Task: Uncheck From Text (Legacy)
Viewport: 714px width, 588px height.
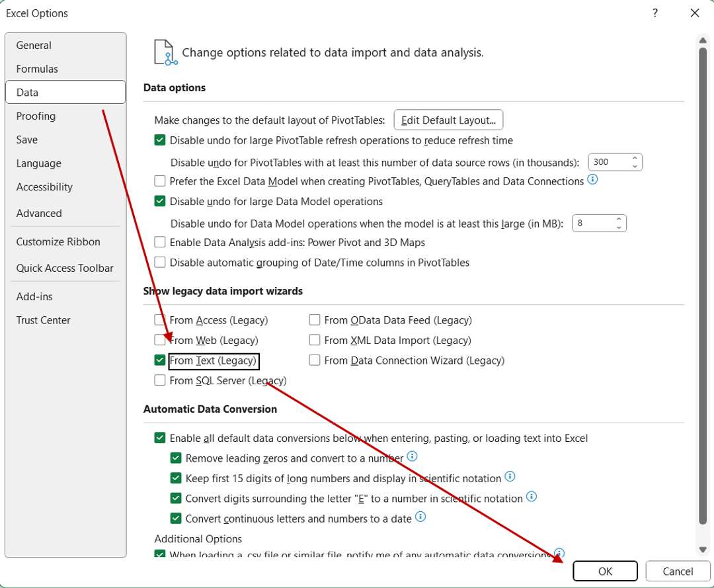Action: [159, 360]
